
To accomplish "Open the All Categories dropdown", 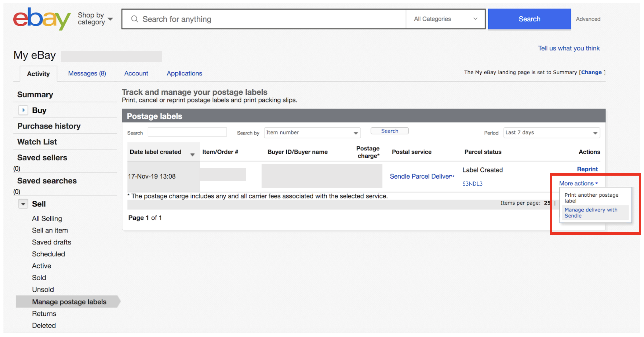I will (446, 19).
